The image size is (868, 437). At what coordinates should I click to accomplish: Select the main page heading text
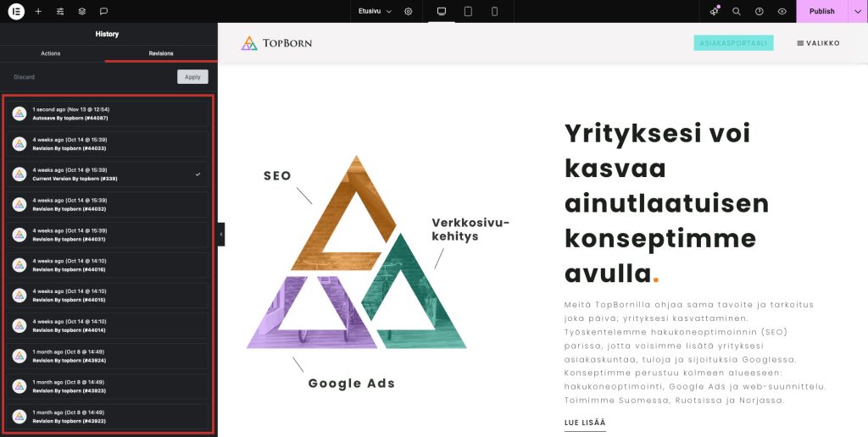(666, 202)
